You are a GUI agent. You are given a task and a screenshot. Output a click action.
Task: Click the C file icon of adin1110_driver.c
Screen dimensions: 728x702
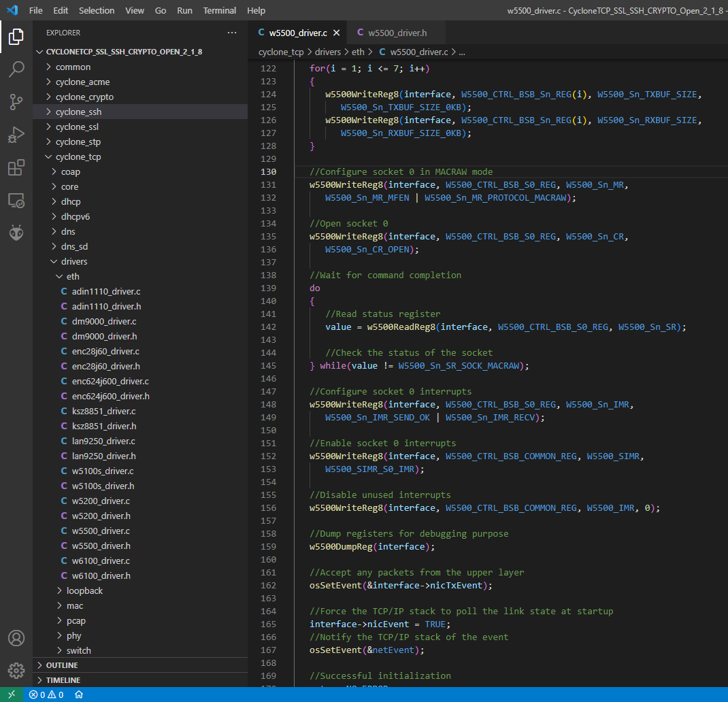(64, 291)
